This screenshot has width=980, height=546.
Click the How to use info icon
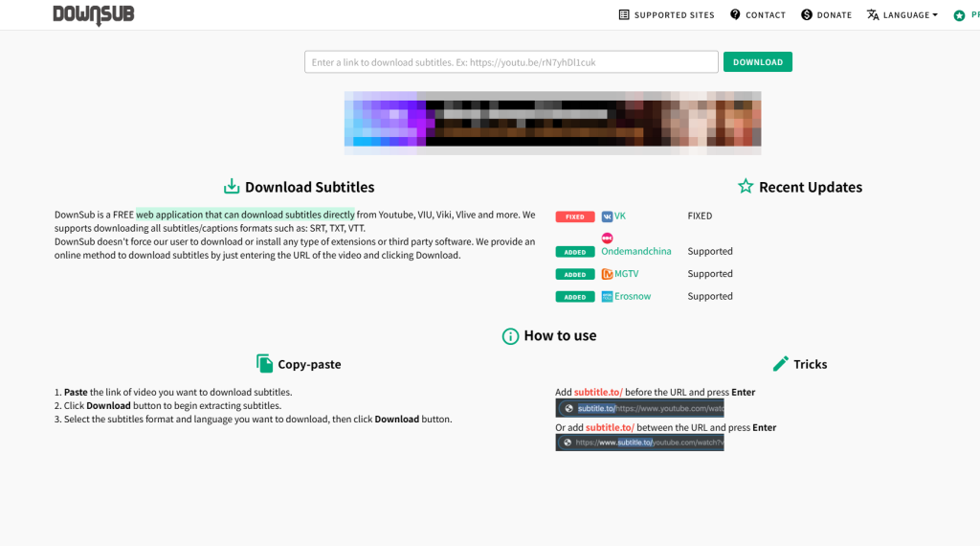511,336
